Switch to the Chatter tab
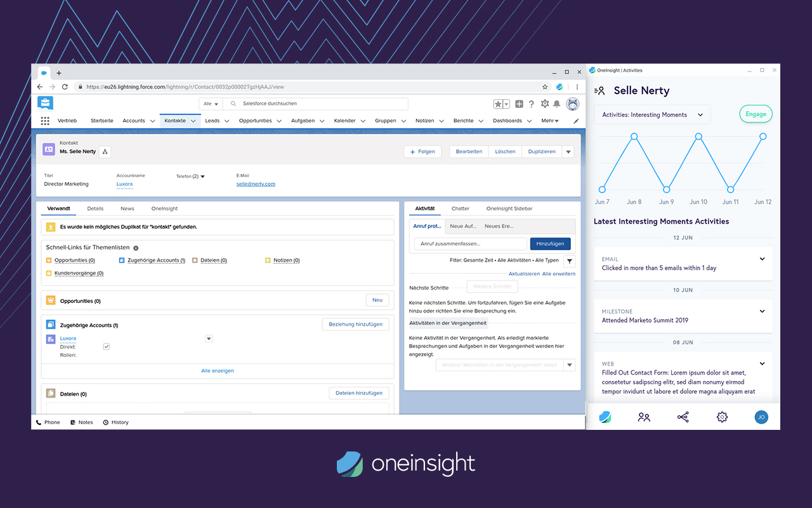Image resolution: width=812 pixels, height=508 pixels. tap(461, 208)
